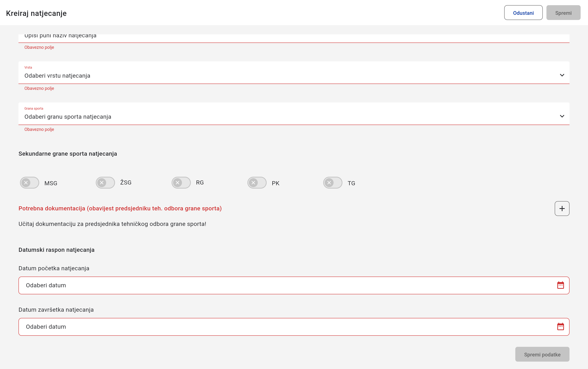Switch on the TG toggle

(x=333, y=182)
